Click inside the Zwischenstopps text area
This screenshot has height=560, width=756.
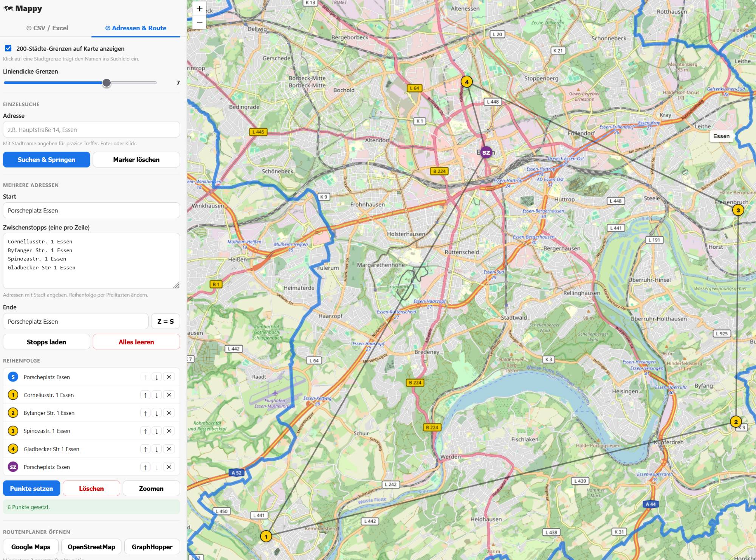[x=91, y=261]
